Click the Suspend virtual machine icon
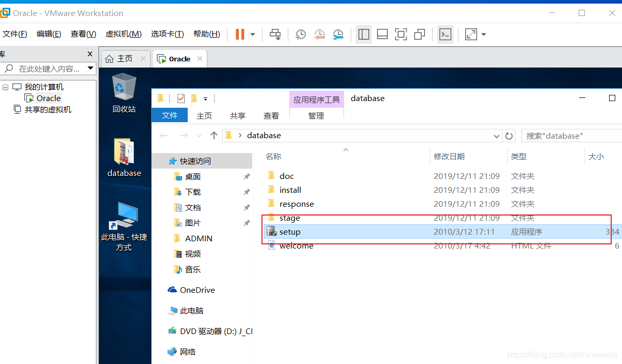This screenshot has height=364, width=622. point(240,34)
